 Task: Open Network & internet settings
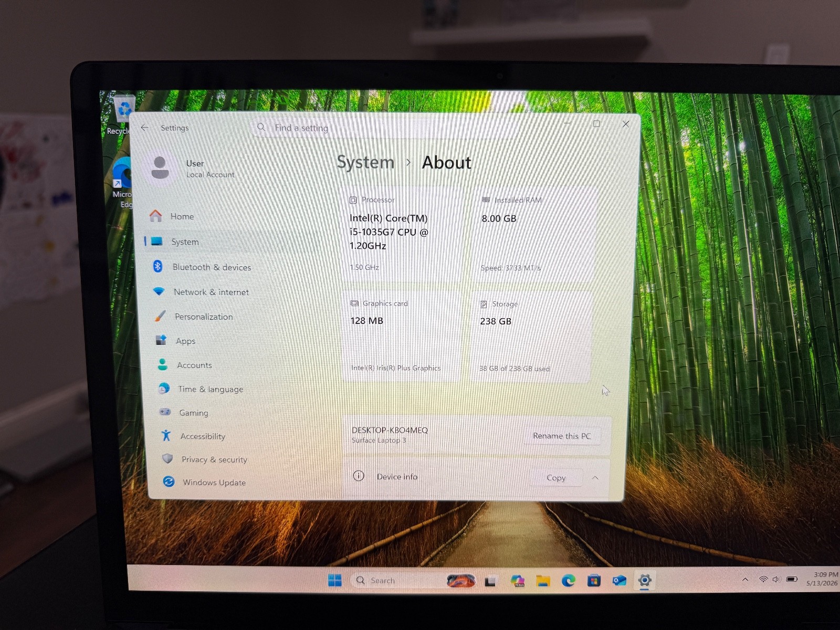click(x=231, y=292)
